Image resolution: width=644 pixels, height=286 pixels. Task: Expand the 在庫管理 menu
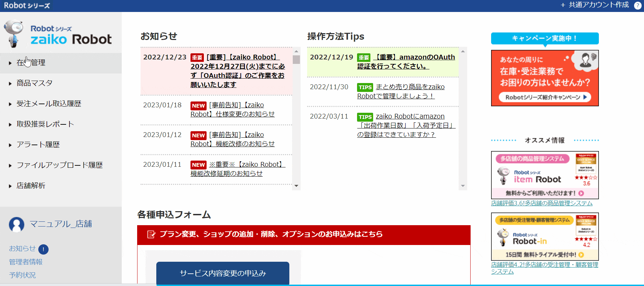(61, 63)
